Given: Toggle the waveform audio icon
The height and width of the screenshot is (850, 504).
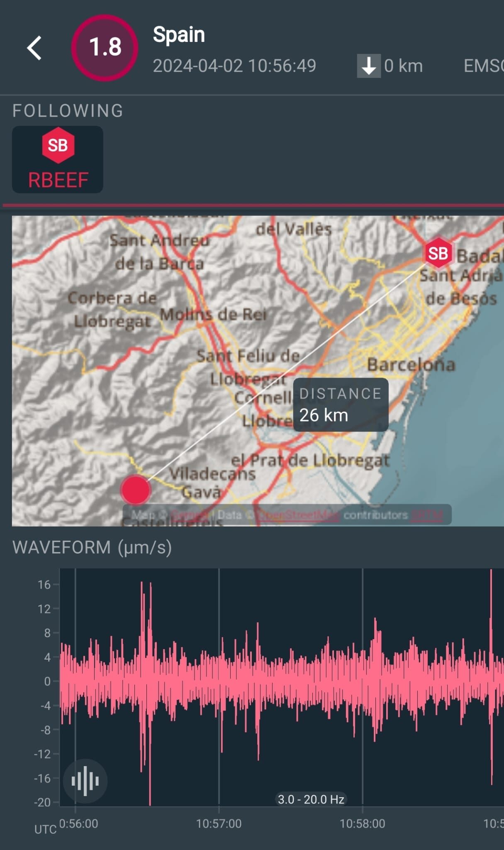Looking at the screenshot, I should pyautogui.click(x=85, y=781).
